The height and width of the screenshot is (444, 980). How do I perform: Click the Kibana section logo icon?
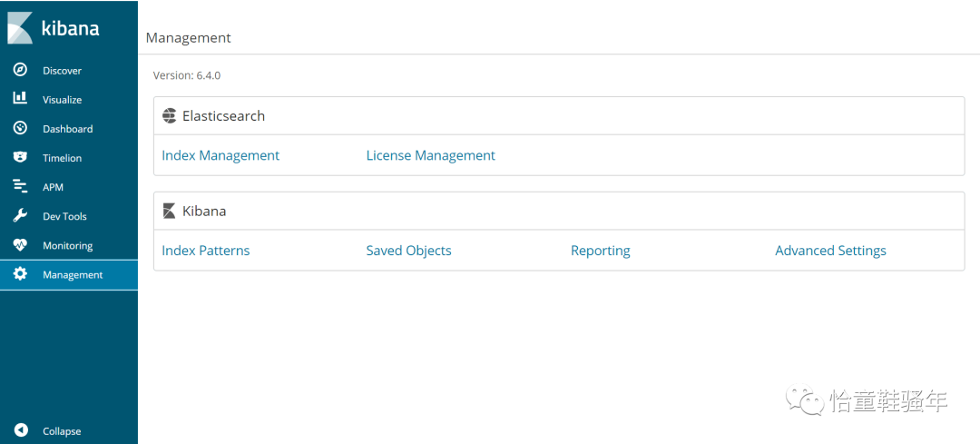(169, 211)
